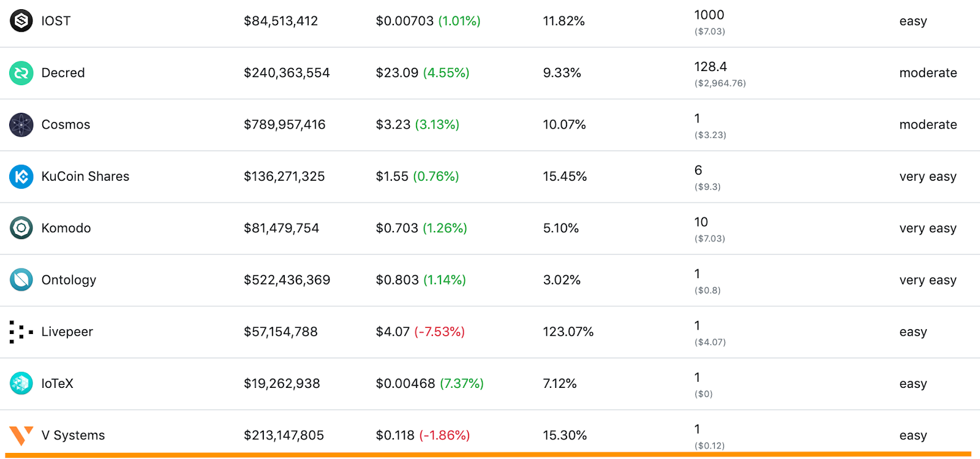Click Decred reward rate 9.33%
980x459 pixels.
[562, 73]
